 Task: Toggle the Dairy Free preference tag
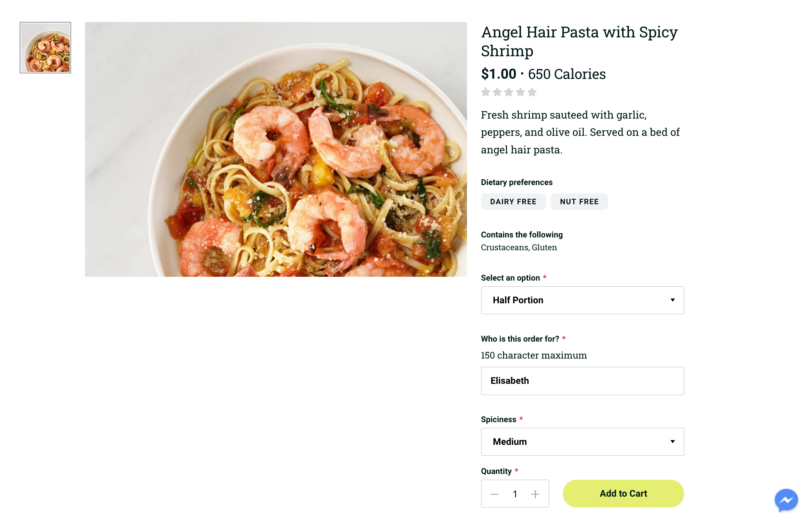pyautogui.click(x=513, y=201)
